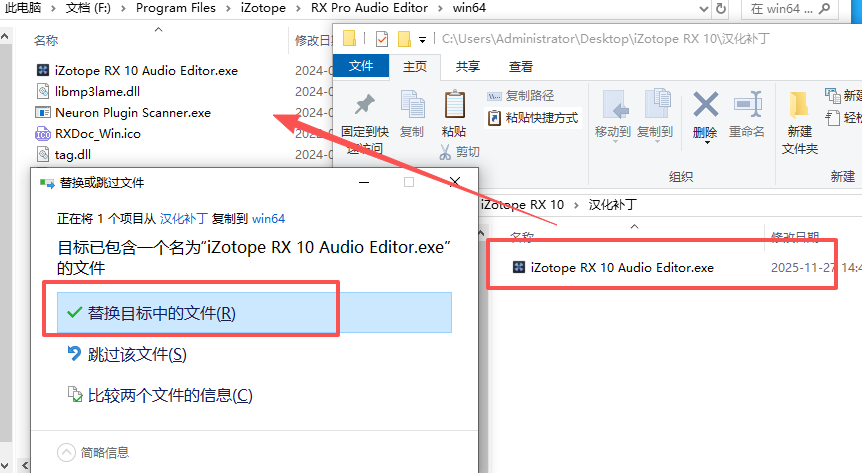Screen dimensions: 862x473
Task: Click the win64 destination folder link
Action: (268, 219)
